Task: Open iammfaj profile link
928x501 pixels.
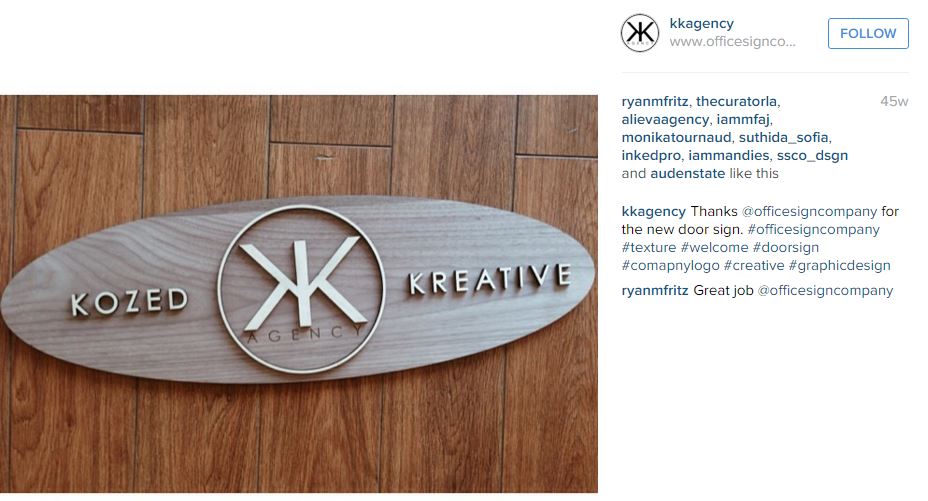Action: pos(743,119)
